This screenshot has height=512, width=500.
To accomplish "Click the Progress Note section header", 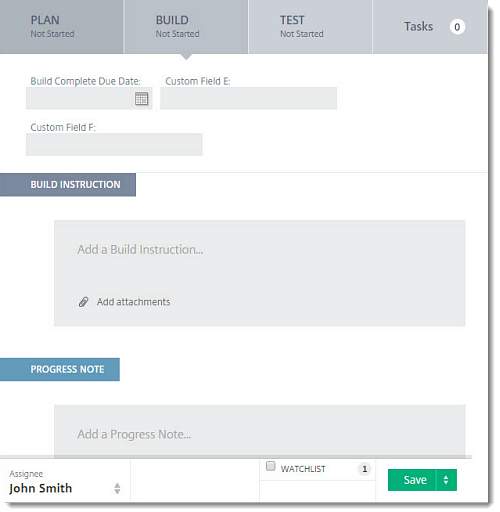I will pyautogui.click(x=60, y=369).
